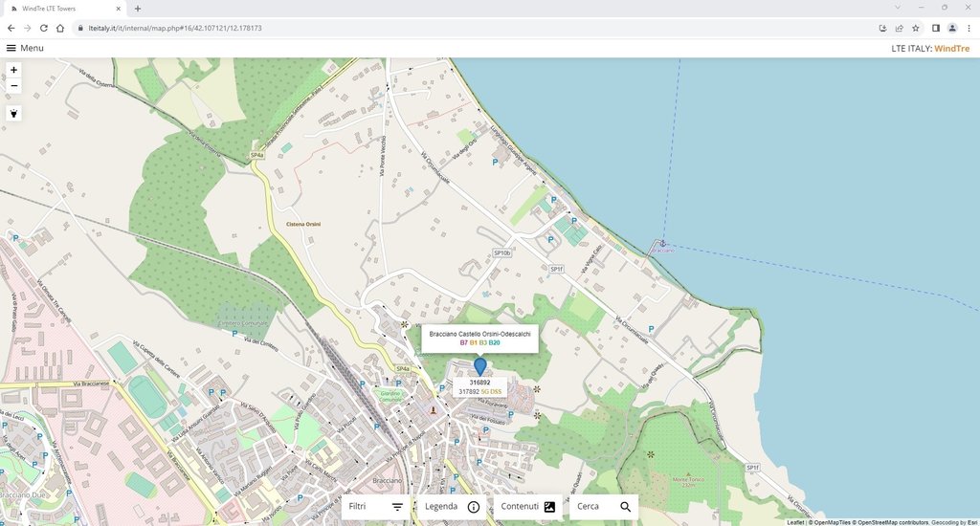Toggle the browser side panel
Viewport: 980px width, 526px height.
[x=935, y=28]
